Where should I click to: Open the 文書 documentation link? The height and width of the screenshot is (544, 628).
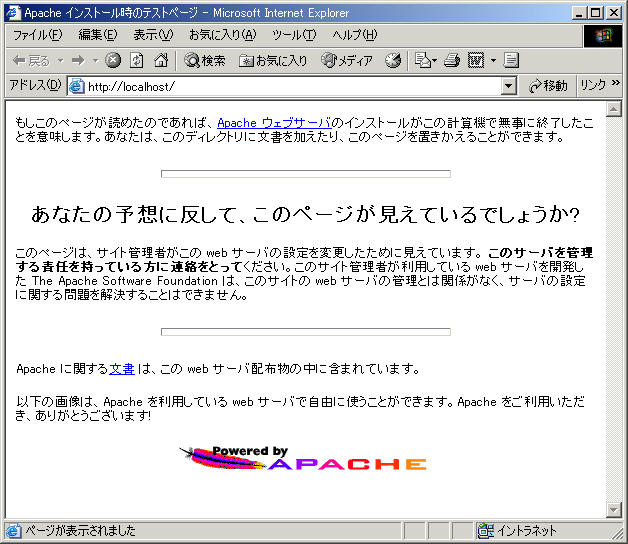122,369
